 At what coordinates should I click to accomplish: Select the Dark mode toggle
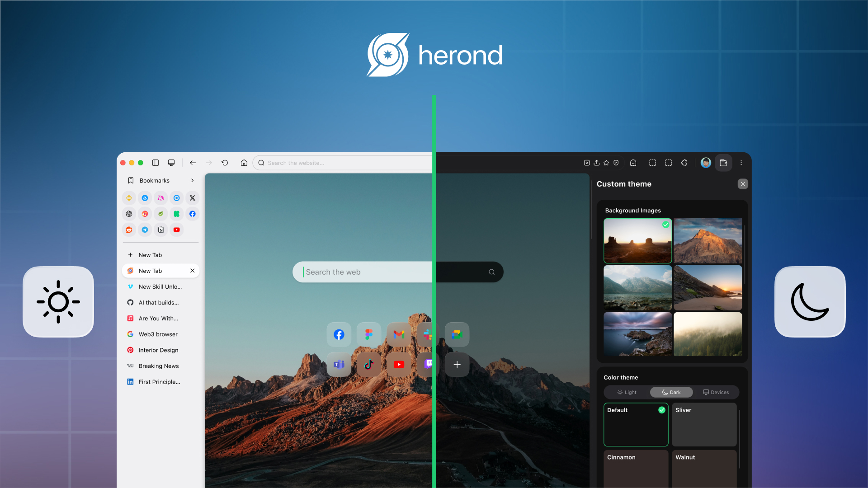[671, 392]
